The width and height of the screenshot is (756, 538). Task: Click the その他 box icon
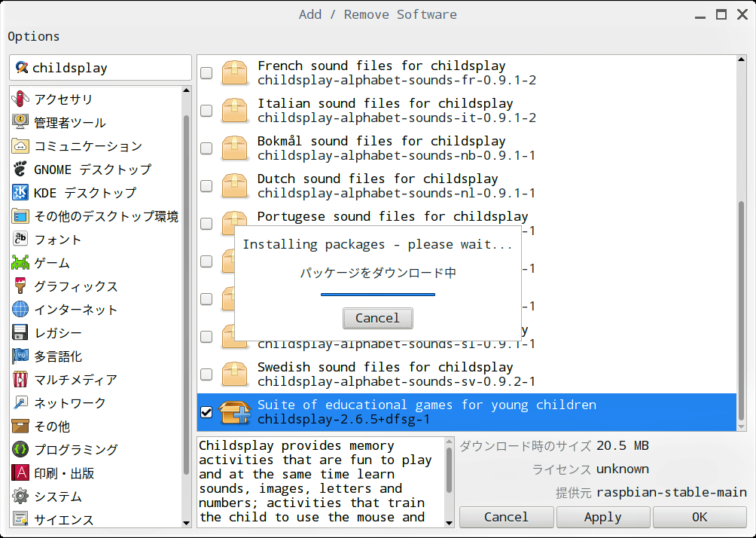tap(20, 426)
